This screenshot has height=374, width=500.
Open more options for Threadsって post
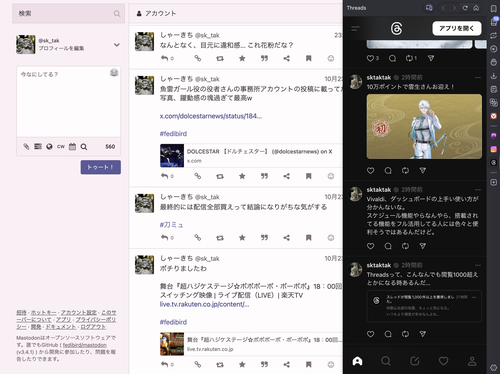pyautogui.click(x=478, y=265)
